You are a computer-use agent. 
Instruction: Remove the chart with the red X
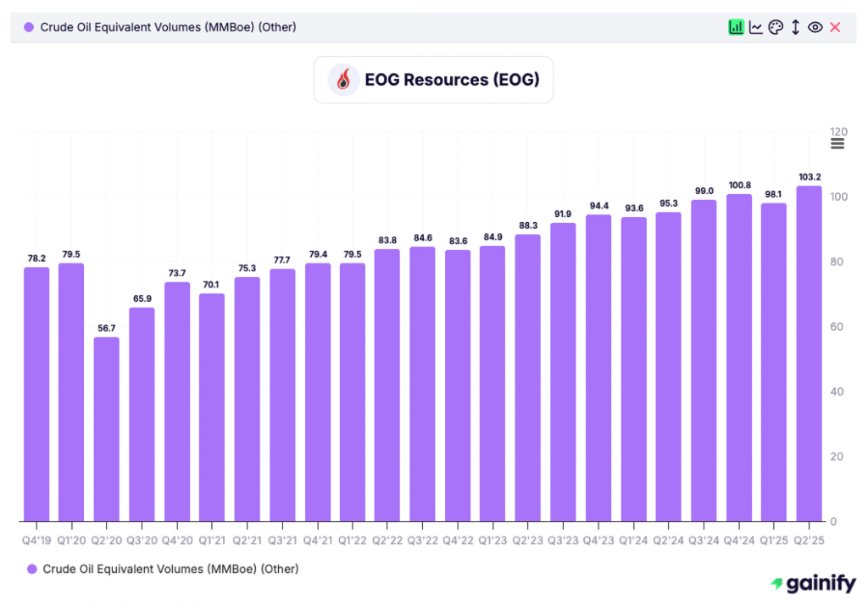pyautogui.click(x=834, y=27)
